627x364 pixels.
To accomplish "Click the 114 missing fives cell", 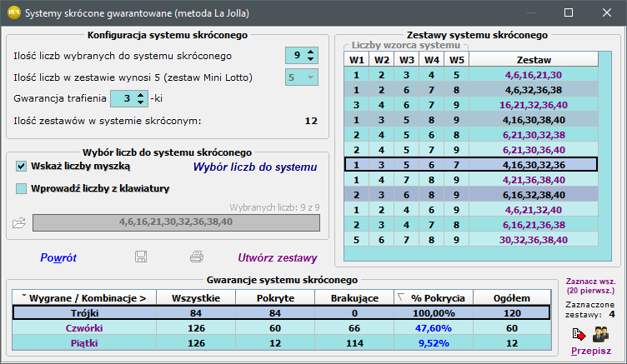I will (354, 343).
